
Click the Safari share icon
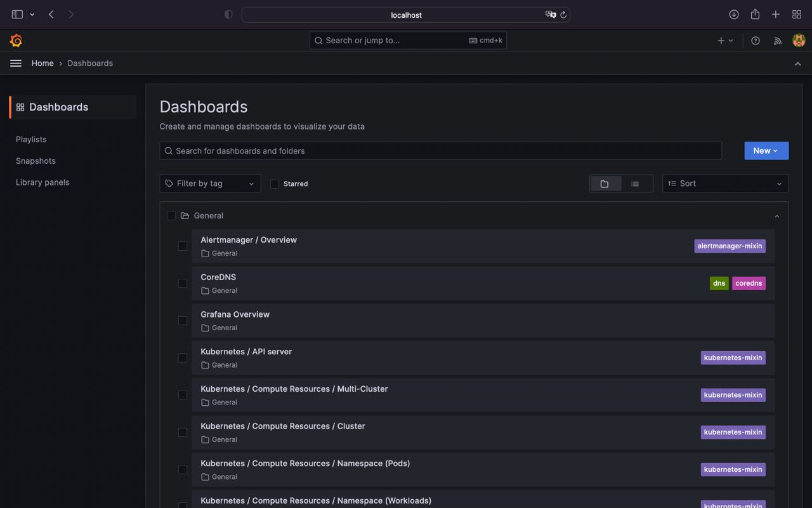coord(755,14)
